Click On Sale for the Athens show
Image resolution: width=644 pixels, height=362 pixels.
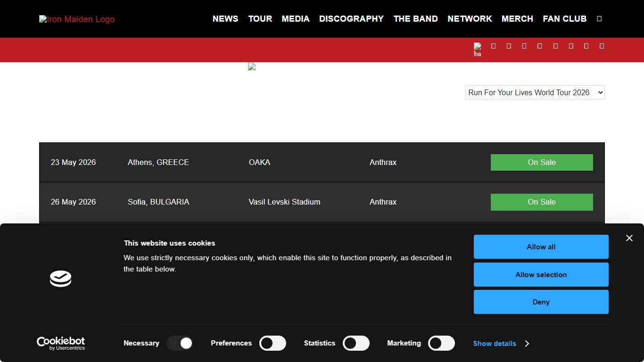(541, 162)
